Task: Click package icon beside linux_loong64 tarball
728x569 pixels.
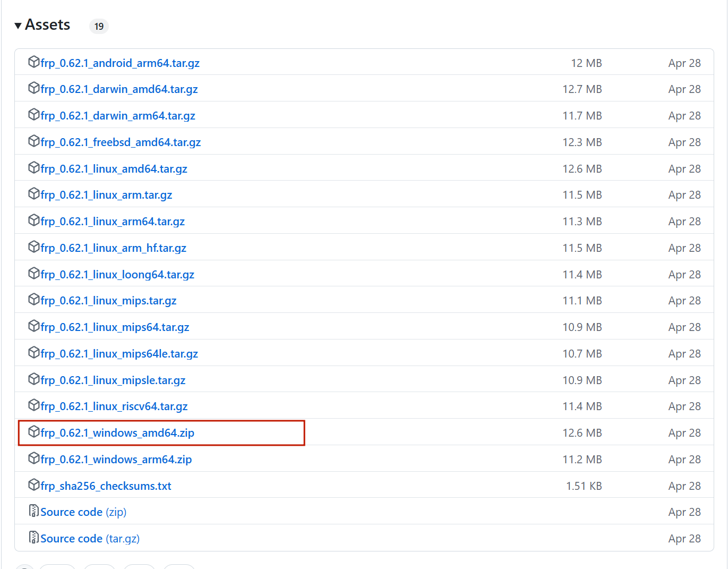Action: (x=34, y=274)
